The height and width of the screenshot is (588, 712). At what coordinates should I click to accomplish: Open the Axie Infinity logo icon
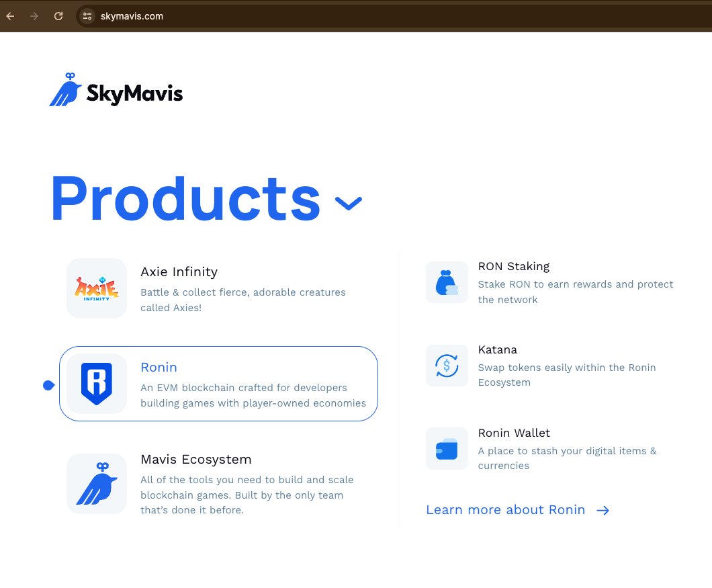(x=97, y=288)
